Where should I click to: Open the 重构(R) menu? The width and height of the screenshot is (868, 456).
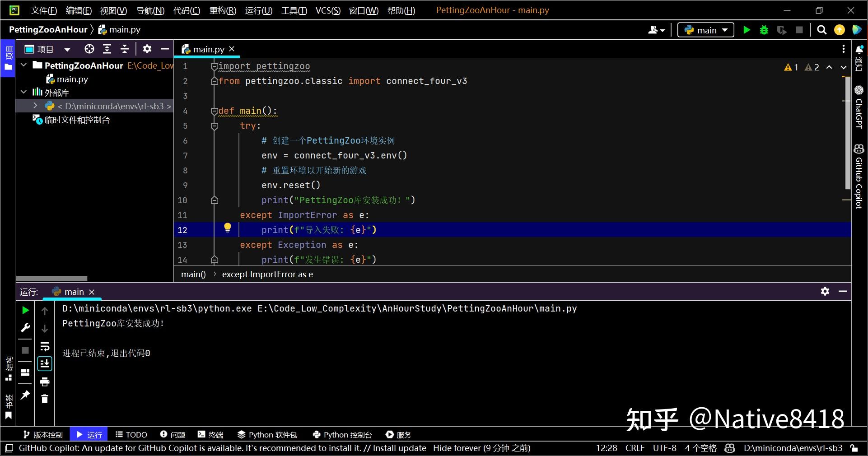point(223,10)
